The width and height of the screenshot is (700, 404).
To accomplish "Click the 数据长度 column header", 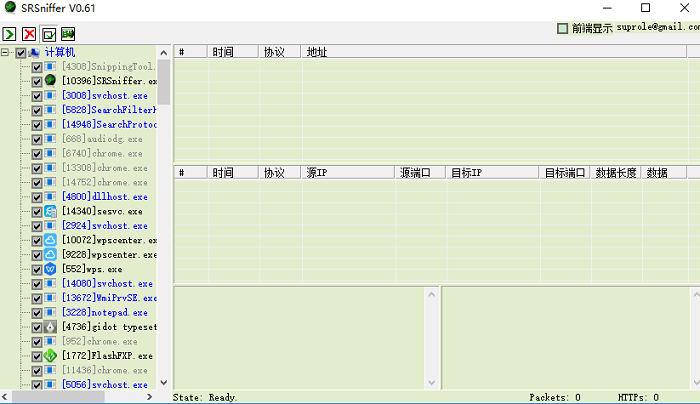I will tap(615, 173).
